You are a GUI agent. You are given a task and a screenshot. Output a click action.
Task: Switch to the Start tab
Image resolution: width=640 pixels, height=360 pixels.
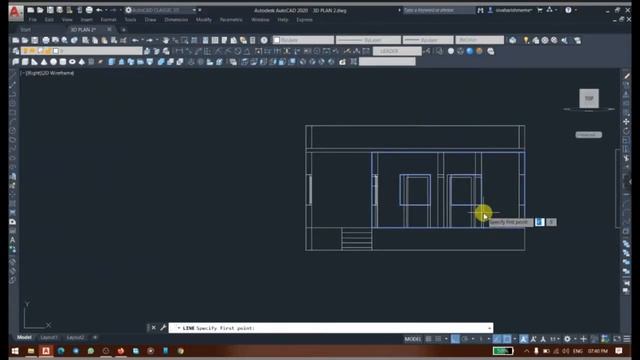tap(25, 29)
